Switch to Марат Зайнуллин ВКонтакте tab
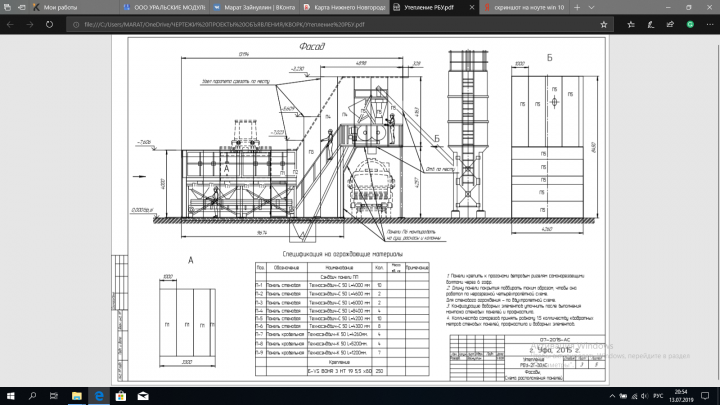The height and width of the screenshot is (405, 720). point(254,7)
